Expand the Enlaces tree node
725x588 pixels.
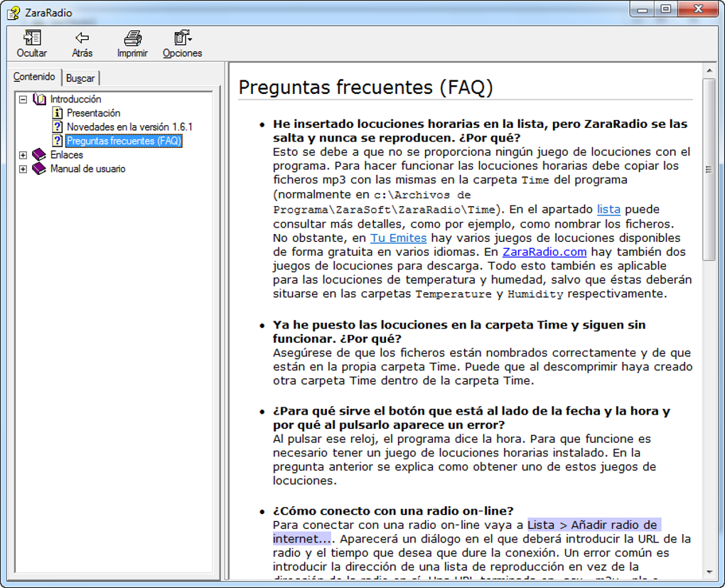(x=23, y=155)
